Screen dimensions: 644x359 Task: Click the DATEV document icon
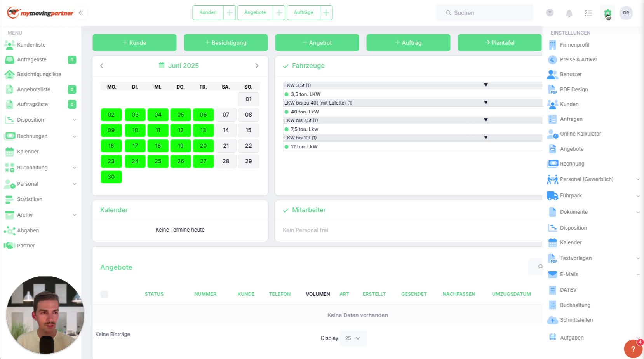(552, 290)
